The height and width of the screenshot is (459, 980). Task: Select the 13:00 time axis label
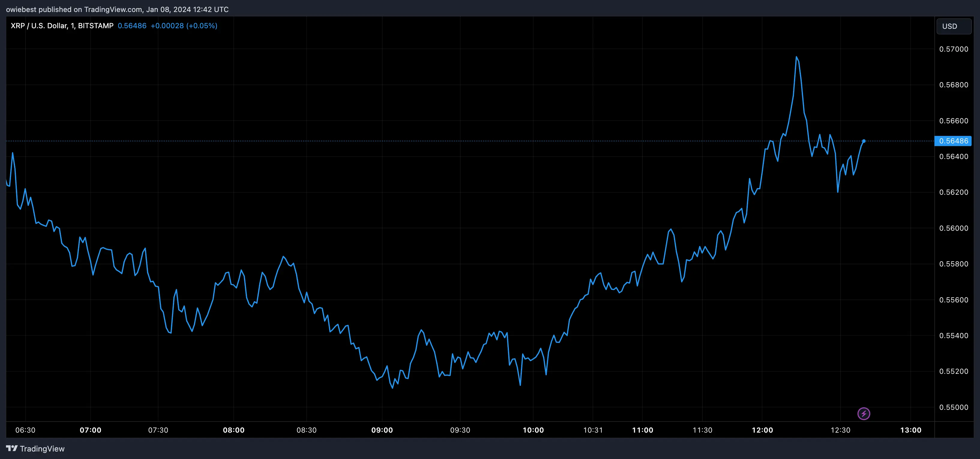(911, 430)
